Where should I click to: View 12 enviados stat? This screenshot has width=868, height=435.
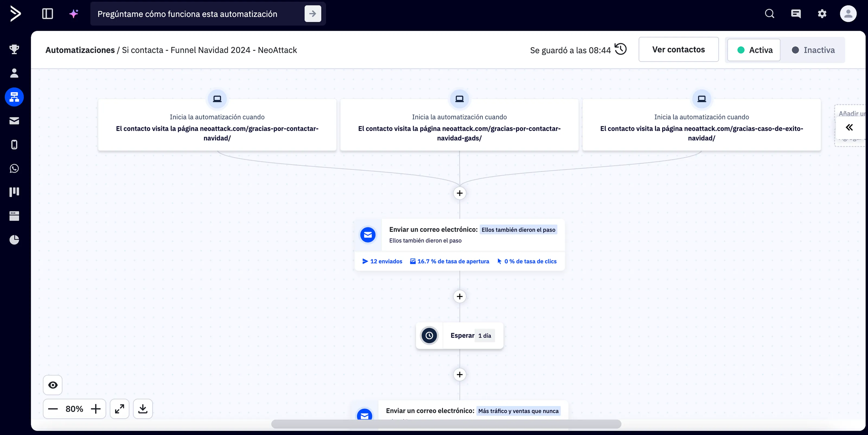coord(382,261)
